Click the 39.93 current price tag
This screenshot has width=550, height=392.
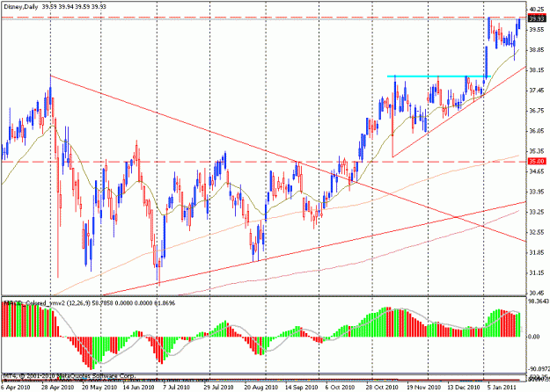click(537, 19)
